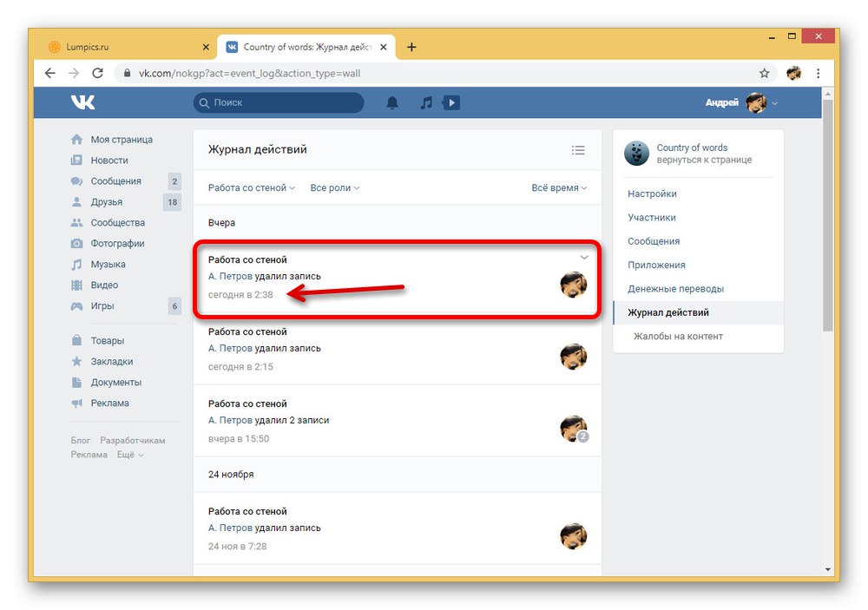Open Chrome profile avatar
Image resolution: width=868 pixels, height=610 pixels.
click(x=794, y=73)
